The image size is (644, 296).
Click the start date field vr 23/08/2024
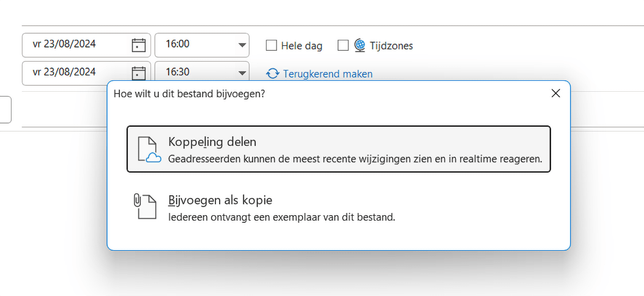[71, 45]
